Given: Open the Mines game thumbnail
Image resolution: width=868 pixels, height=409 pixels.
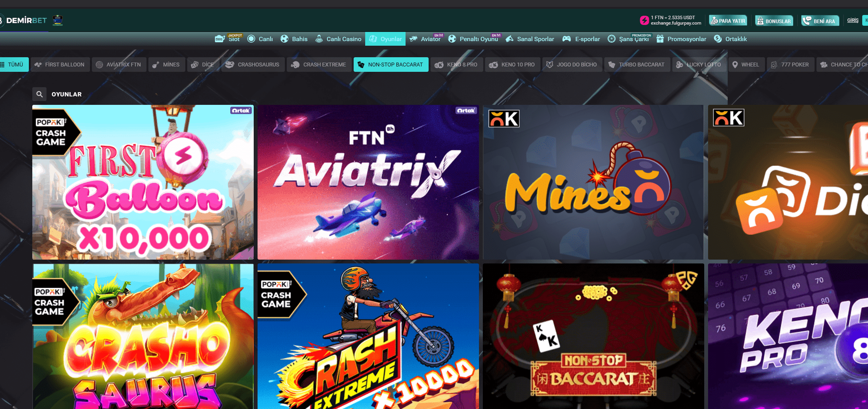Looking at the screenshot, I should pos(593,182).
